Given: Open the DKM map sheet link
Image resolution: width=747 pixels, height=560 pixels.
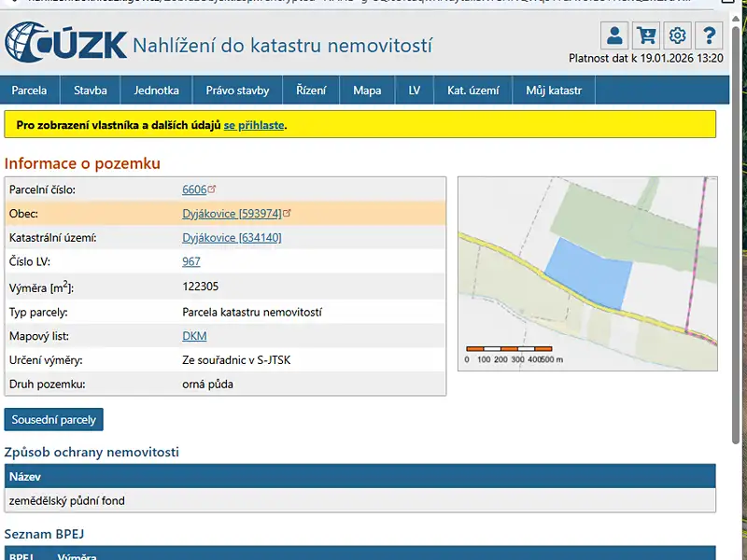Looking at the screenshot, I should click(194, 336).
